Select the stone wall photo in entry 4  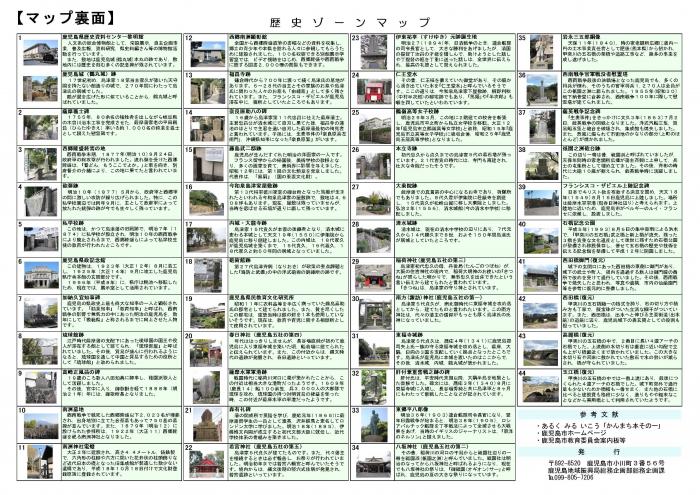(x=40, y=201)
